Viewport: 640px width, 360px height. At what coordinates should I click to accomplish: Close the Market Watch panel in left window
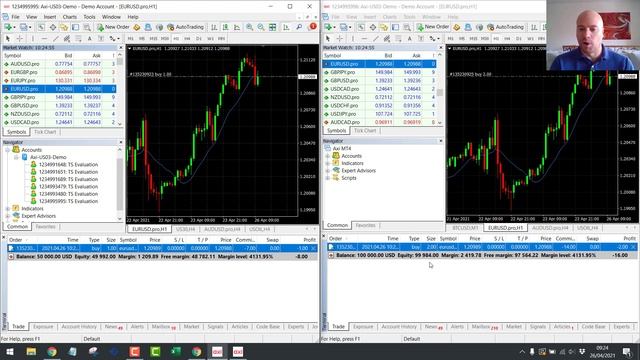click(x=120, y=48)
